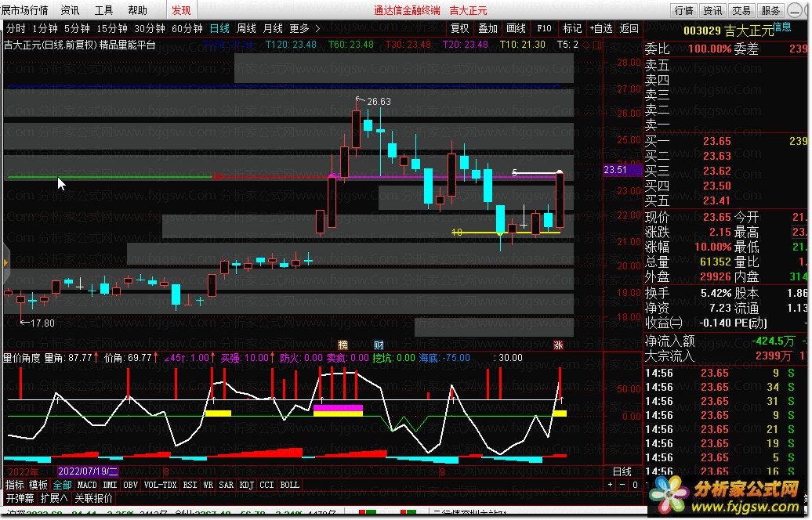
Task: Open the 信息 link beside stock name
Action: click(782, 27)
